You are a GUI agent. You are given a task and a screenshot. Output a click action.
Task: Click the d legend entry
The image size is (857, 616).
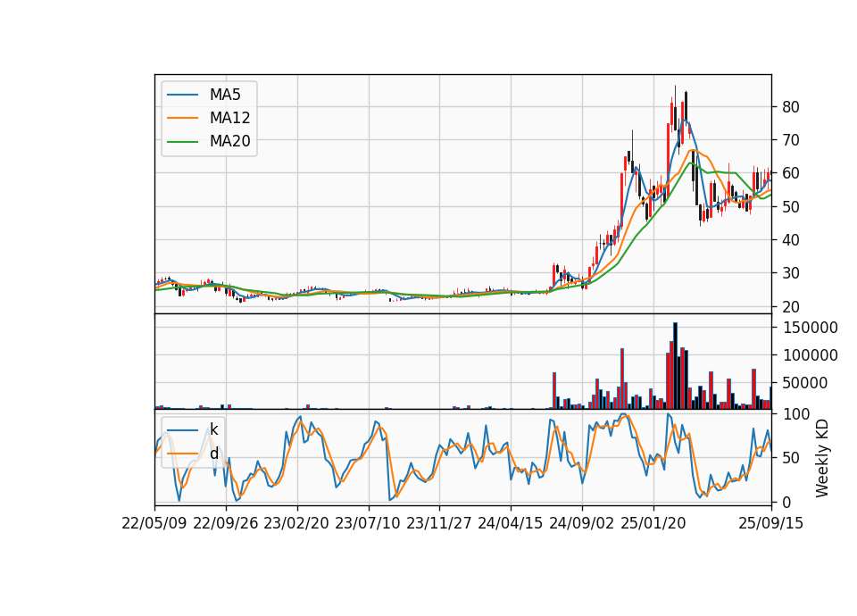point(193,454)
